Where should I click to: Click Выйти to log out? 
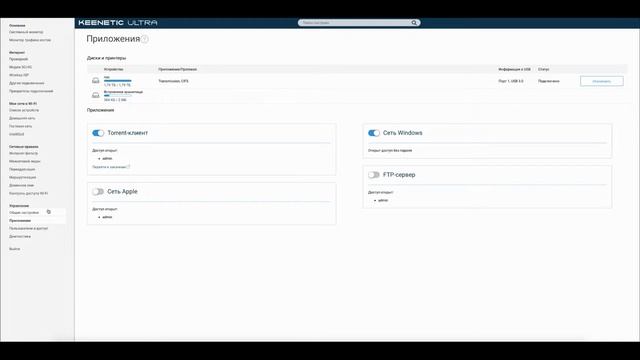(14, 249)
